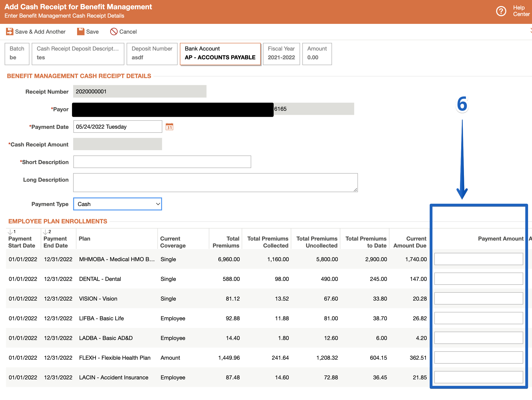The image size is (532, 400).
Task: Click Payment Amount field for DENTAL row
Action: (x=479, y=279)
